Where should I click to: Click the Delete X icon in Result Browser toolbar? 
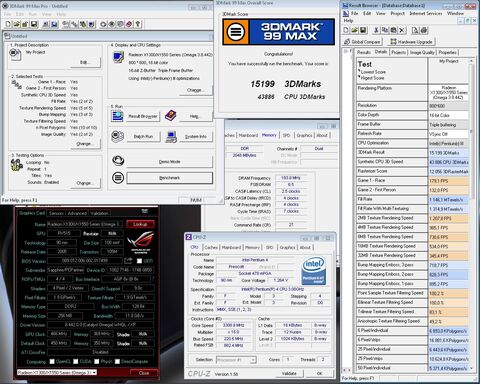(x=402, y=30)
